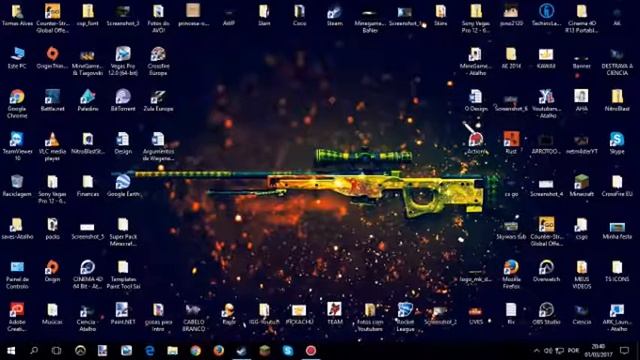Viewport: 640px width, 360px height.
Task: Open the Painel de Controlo icon
Action: pos(17,275)
